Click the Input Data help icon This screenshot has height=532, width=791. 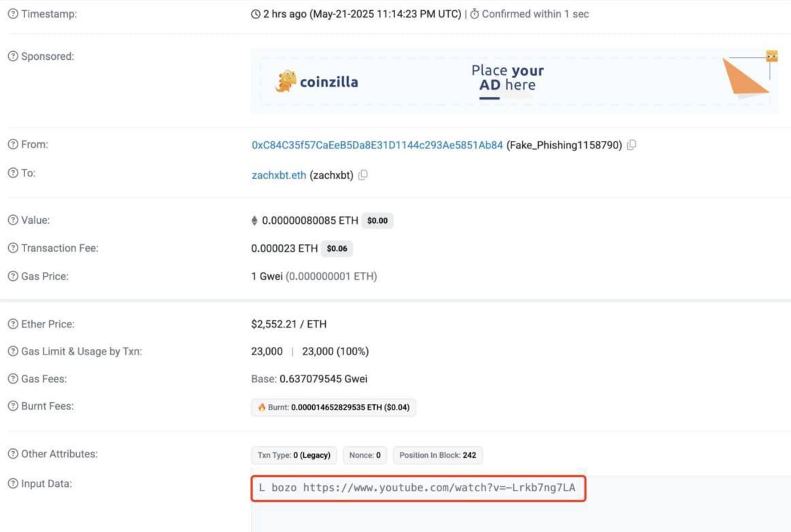coord(13,484)
